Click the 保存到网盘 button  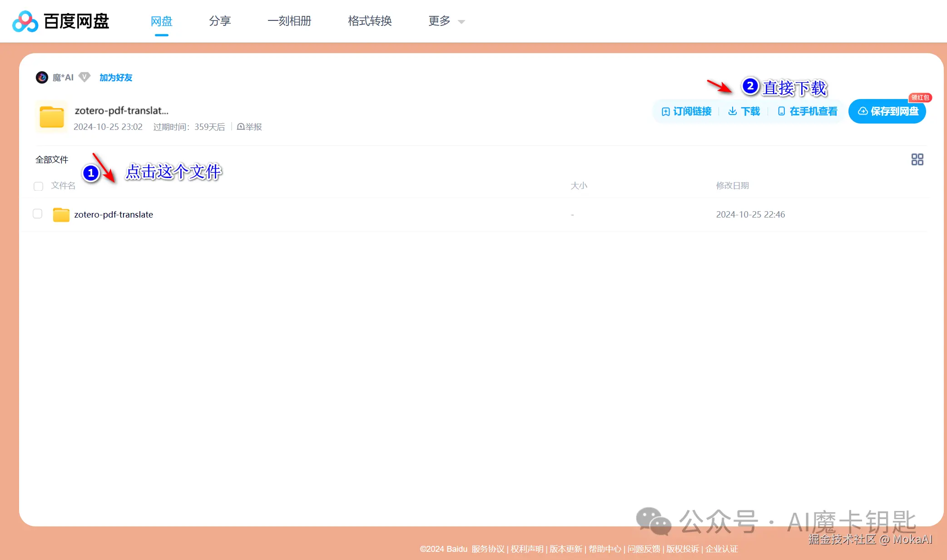887,111
